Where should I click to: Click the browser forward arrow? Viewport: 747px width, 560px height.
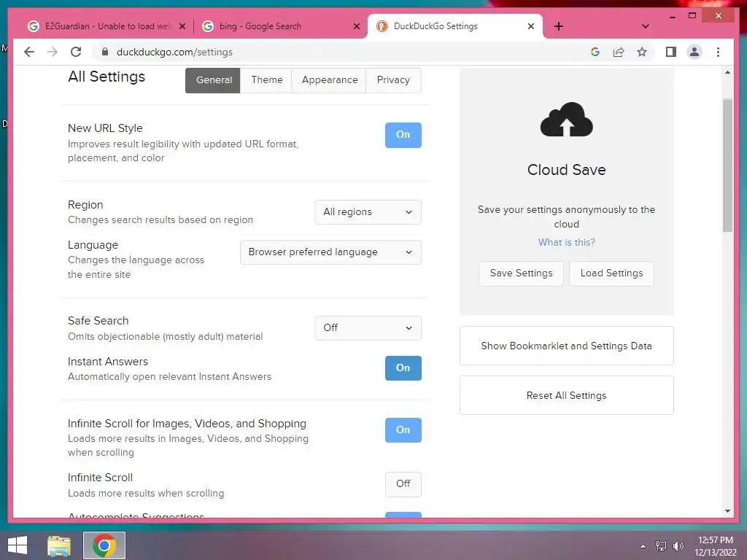point(53,52)
